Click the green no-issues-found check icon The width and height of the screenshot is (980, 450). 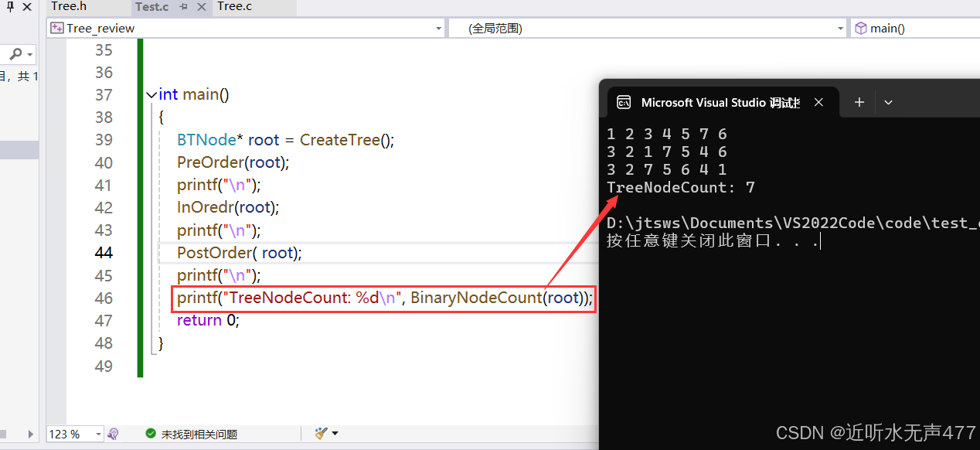[x=151, y=435]
